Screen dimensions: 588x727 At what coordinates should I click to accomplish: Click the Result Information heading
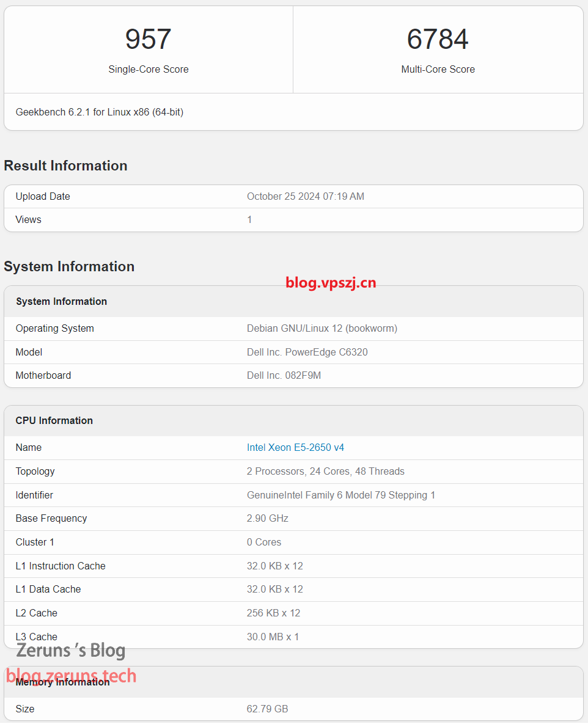65,166
